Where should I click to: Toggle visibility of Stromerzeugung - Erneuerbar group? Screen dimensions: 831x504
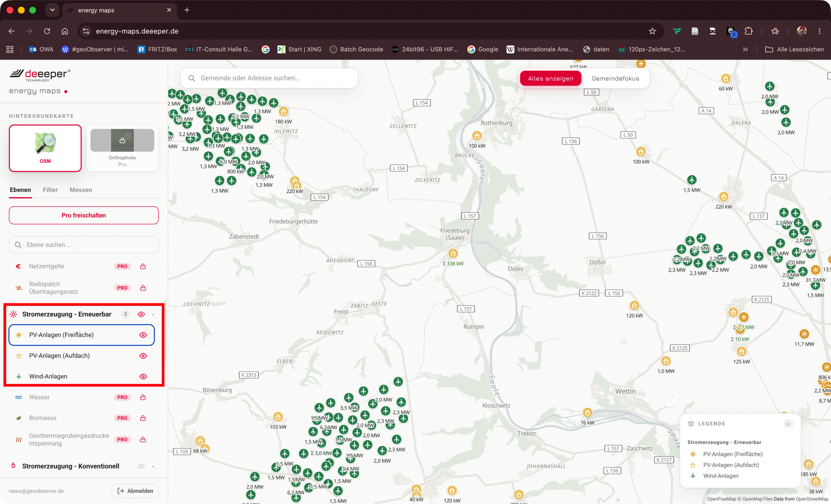click(141, 314)
